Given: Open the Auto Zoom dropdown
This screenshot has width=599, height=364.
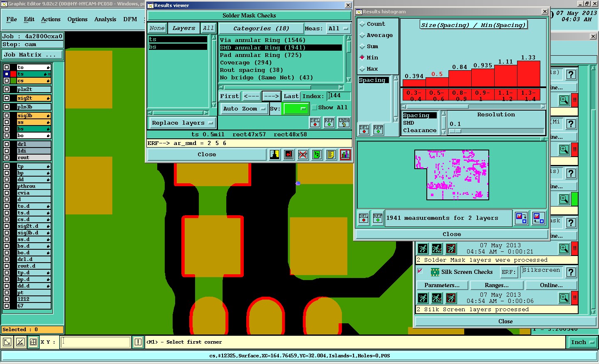Looking at the screenshot, I should pos(244,109).
